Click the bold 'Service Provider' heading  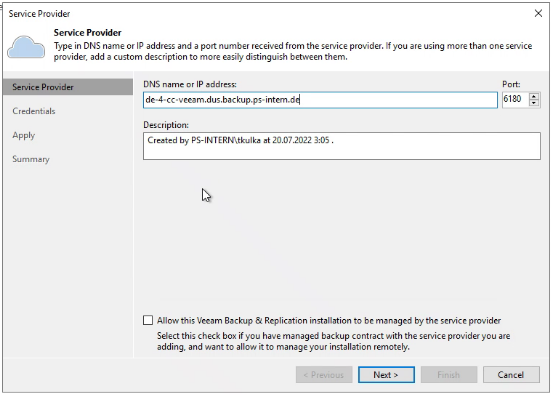tap(87, 33)
